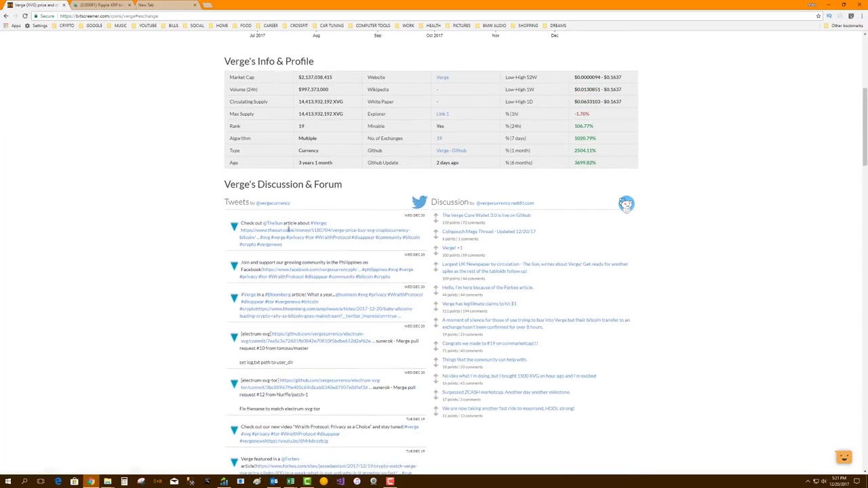This screenshot has height=488, width=868.
Task: Open the vergecurrency.reddit.com link
Action: [505, 203]
